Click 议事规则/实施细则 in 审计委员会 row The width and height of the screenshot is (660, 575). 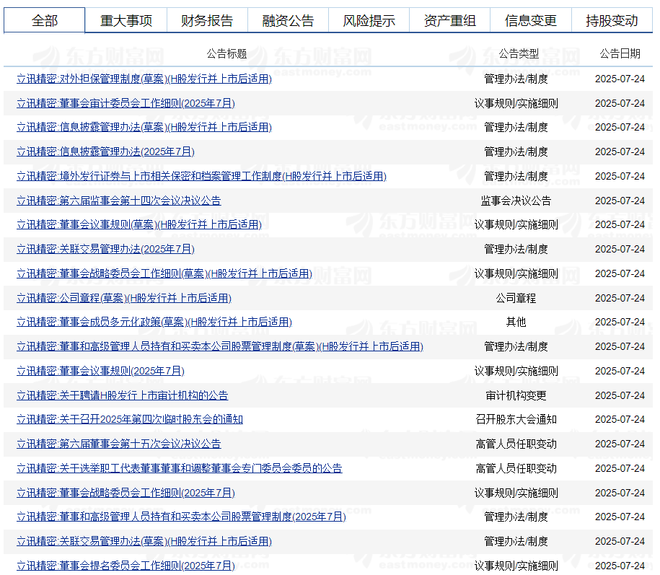pos(516,103)
